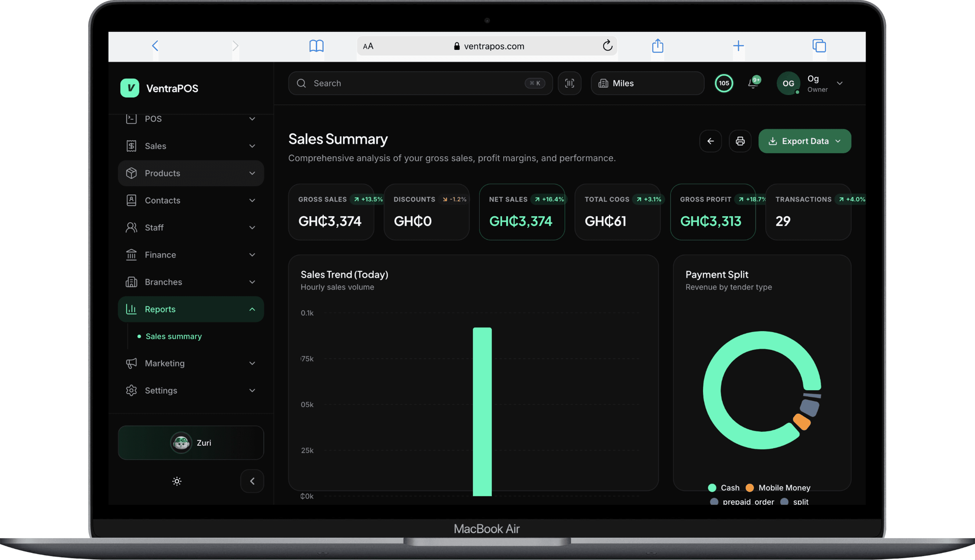The width and height of the screenshot is (975, 560).
Task: Click the prepaid_order legend swatch
Action: [714, 501]
